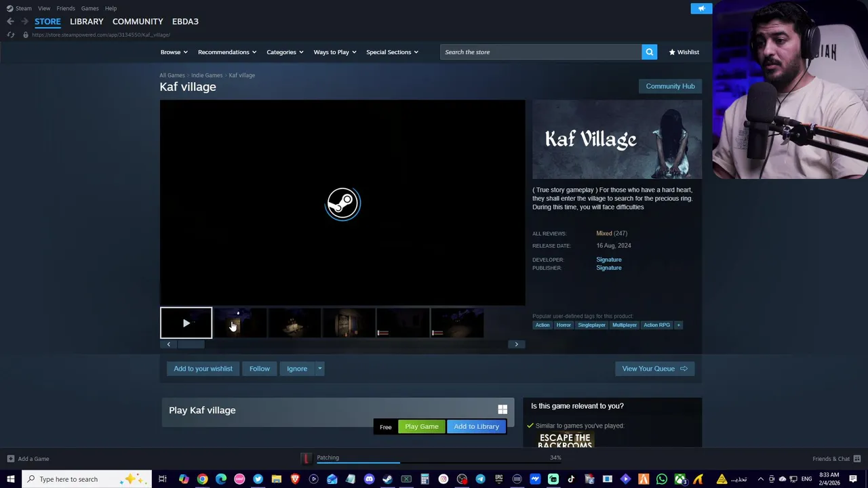Screen dimensions: 868x488
Task: Click the announcements megaphone button
Action: pos(701,8)
